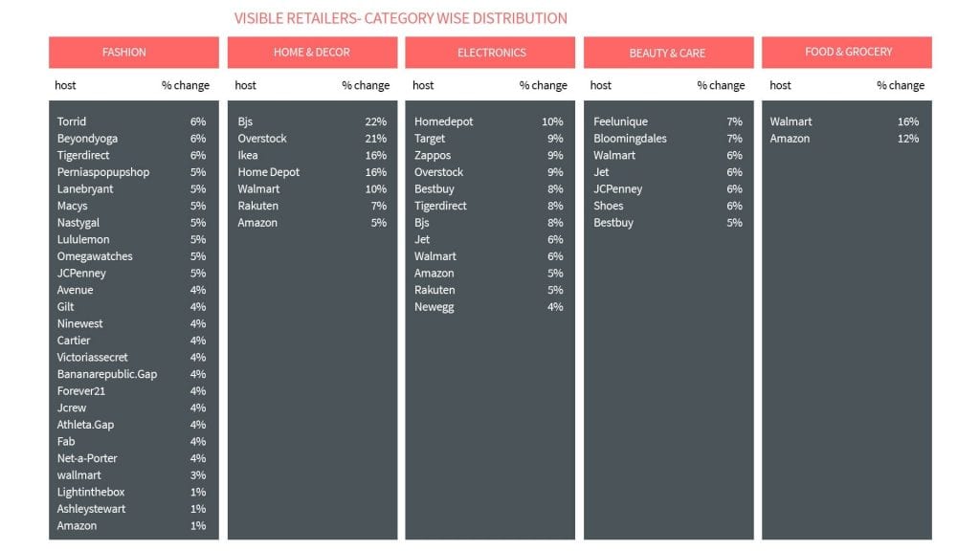Click '% change' column header under Food & Grocery
The height and width of the screenshot is (551, 980).
click(x=900, y=85)
